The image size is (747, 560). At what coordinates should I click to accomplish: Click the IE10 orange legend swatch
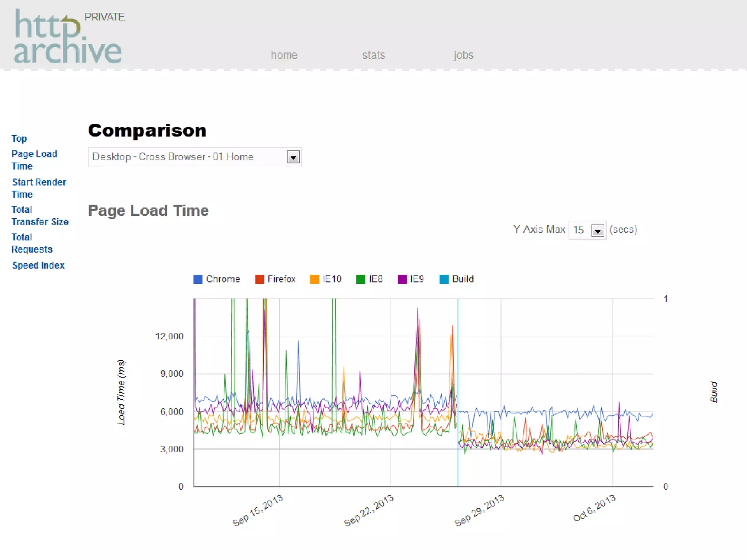[x=314, y=279]
